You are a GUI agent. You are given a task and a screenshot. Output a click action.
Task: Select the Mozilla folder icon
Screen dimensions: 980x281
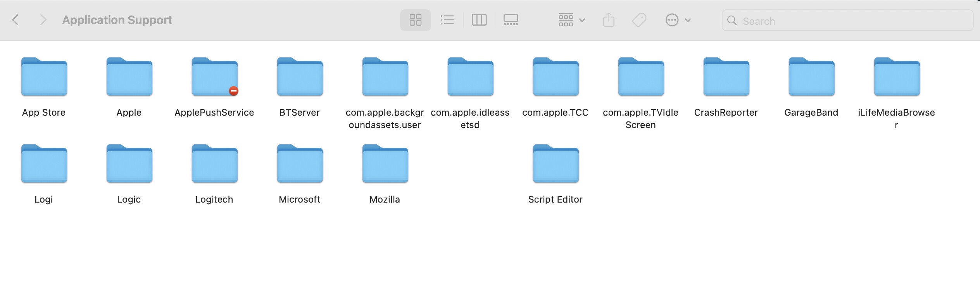385,164
